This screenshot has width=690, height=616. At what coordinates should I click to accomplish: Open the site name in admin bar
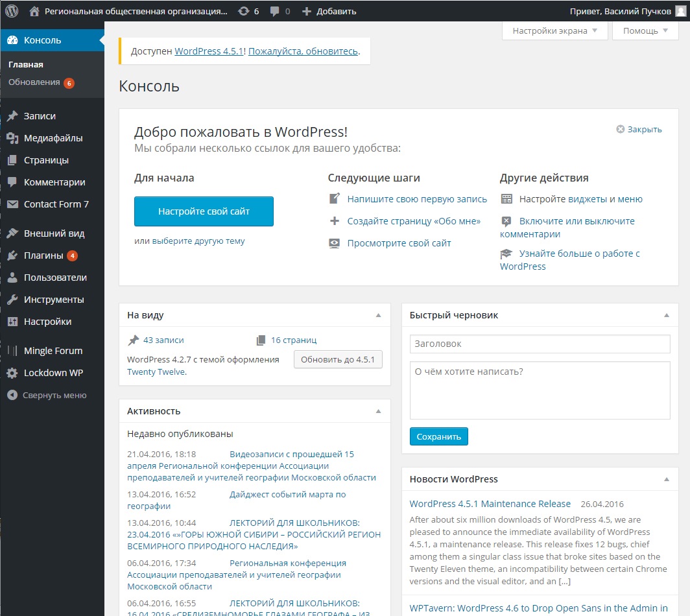click(136, 11)
